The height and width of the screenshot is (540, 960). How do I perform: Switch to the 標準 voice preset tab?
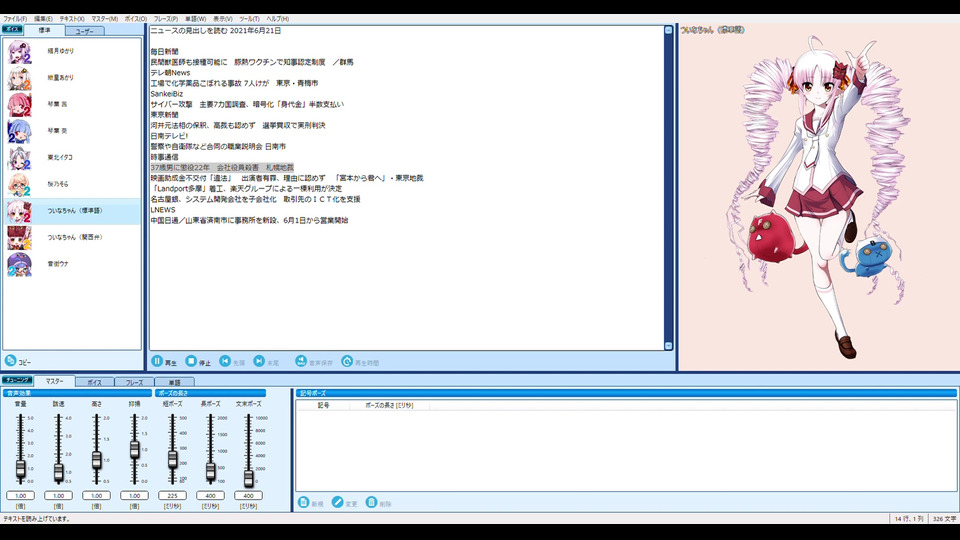point(45,30)
